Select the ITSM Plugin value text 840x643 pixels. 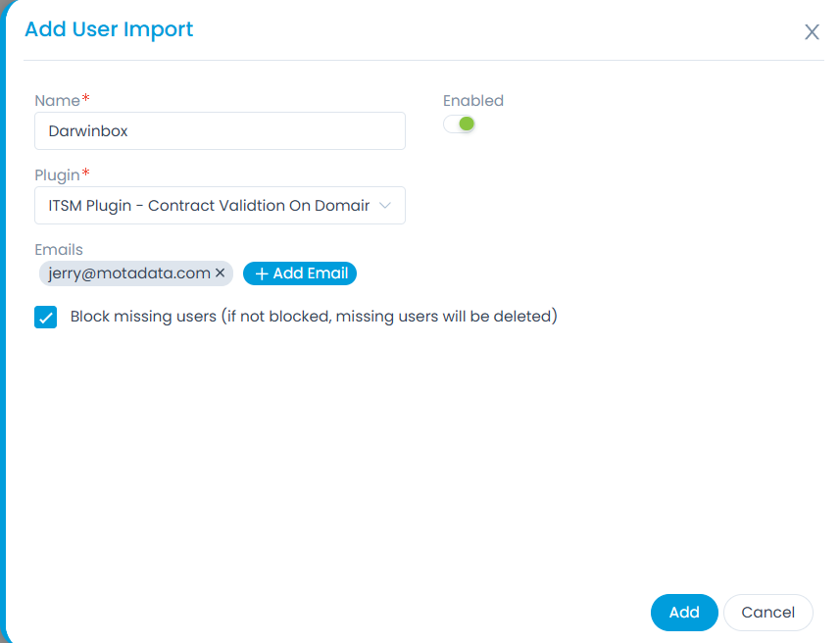point(208,206)
